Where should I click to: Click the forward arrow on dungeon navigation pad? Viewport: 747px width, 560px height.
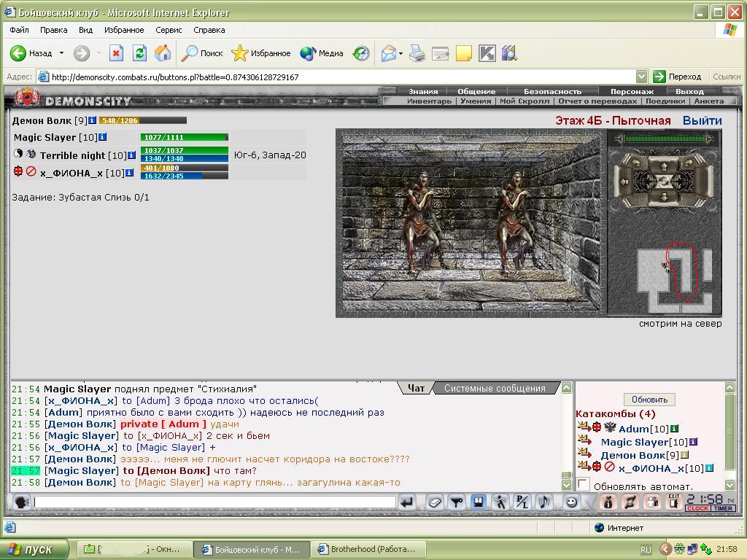coord(664,166)
